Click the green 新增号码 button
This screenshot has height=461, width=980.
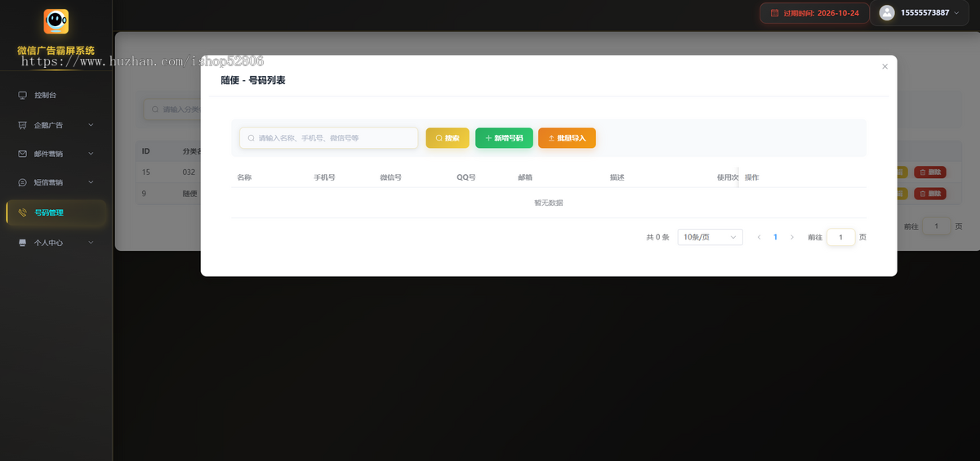[504, 138]
